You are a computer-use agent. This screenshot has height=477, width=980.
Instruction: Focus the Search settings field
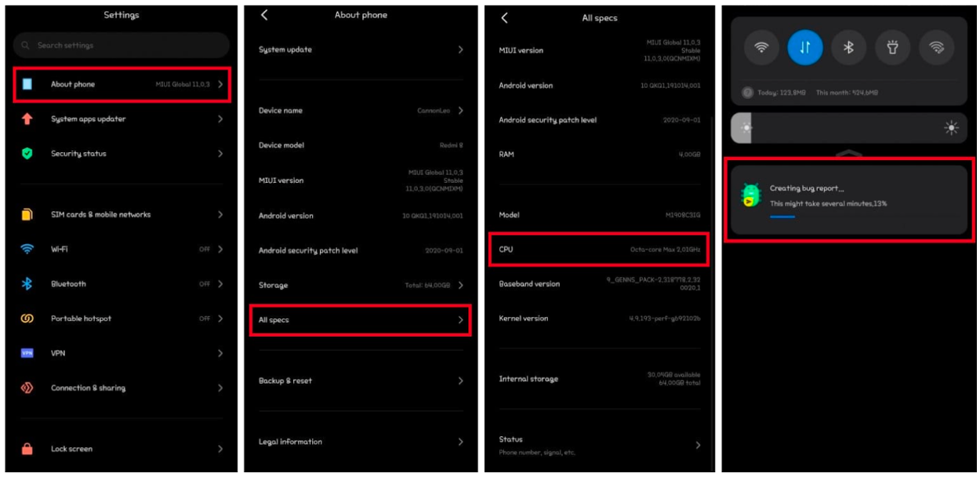tap(122, 46)
